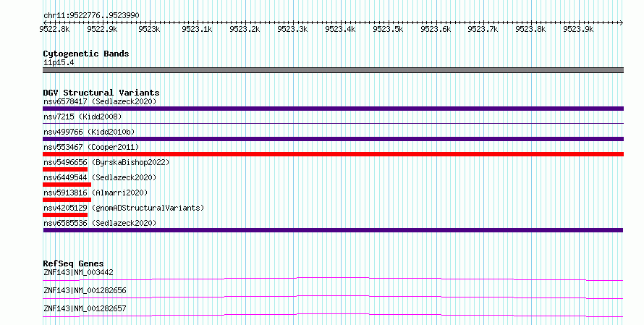Open variant nsv4205129 (gnomADStructuralVariants) label

coord(124,208)
